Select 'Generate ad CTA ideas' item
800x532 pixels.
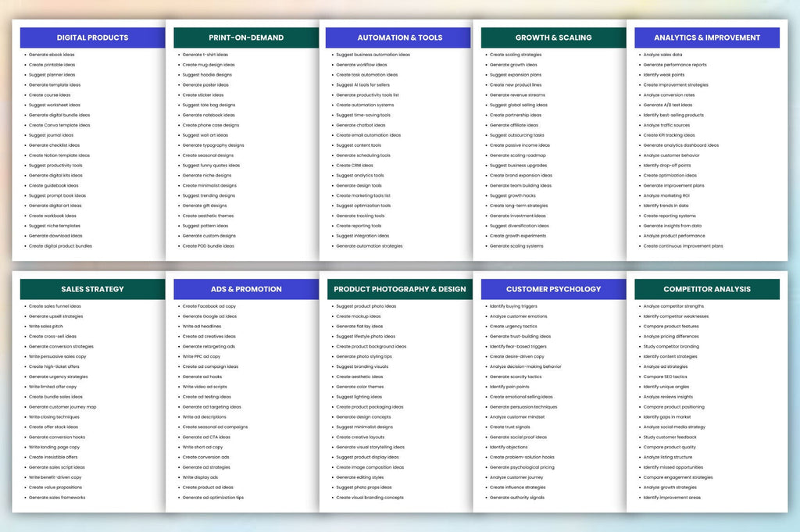coord(206,437)
